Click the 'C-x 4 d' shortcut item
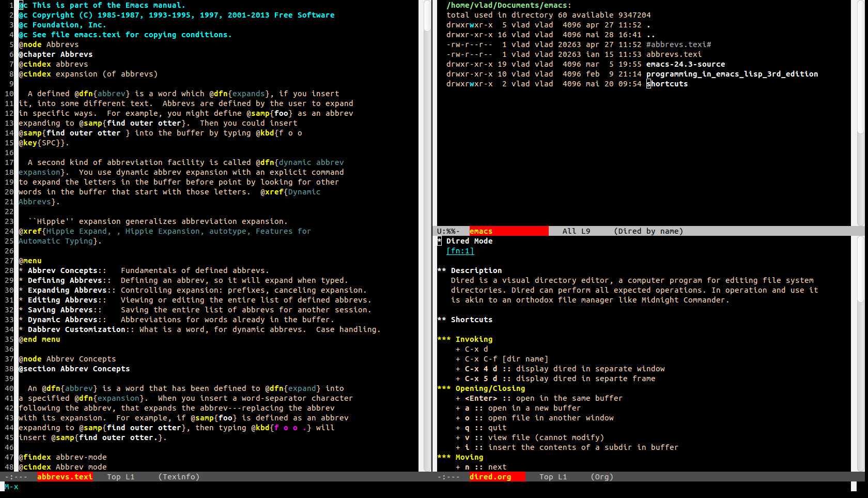868x498 pixels. tap(560, 369)
